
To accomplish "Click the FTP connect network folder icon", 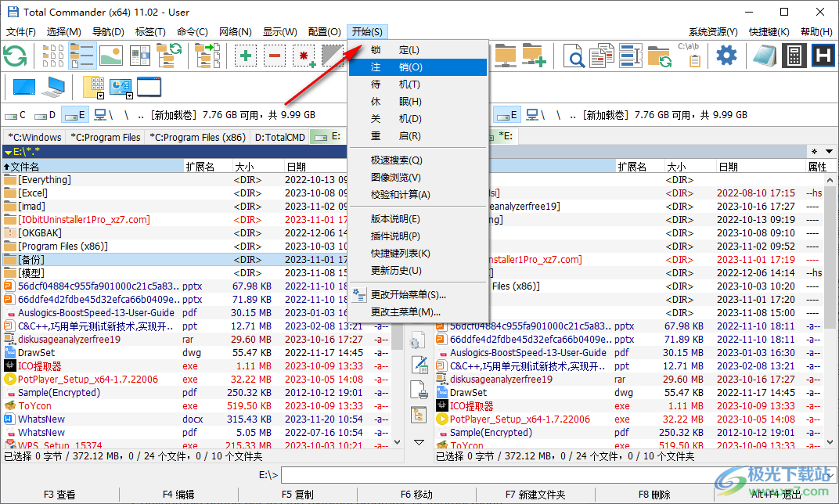I will (x=505, y=56).
